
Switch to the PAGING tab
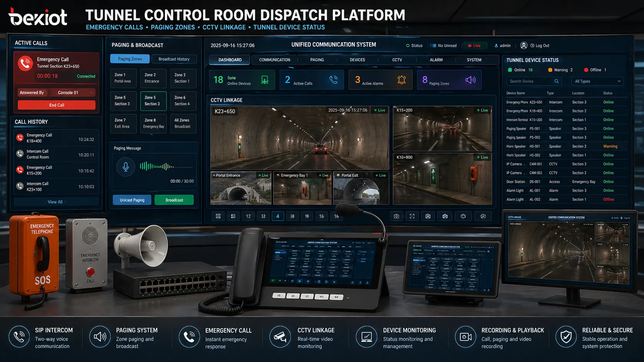coord(317,60)
